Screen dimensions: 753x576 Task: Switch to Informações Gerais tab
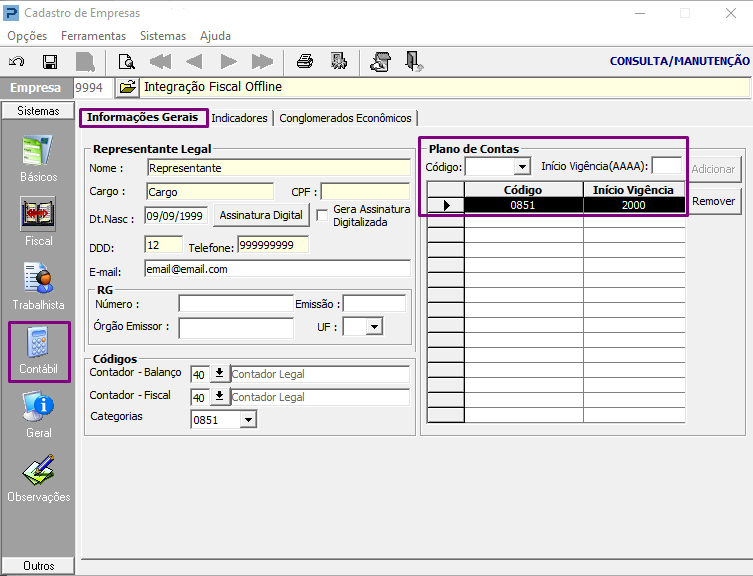143,117
